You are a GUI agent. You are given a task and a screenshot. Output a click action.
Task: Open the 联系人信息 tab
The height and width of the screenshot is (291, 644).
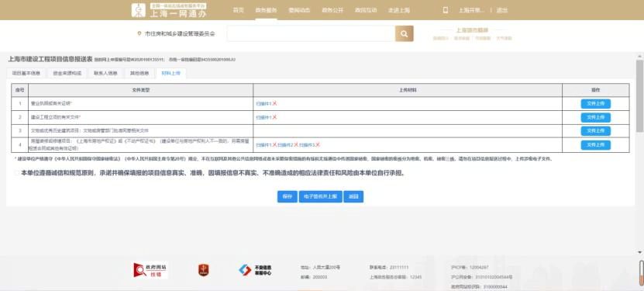[x=105, y=73]
